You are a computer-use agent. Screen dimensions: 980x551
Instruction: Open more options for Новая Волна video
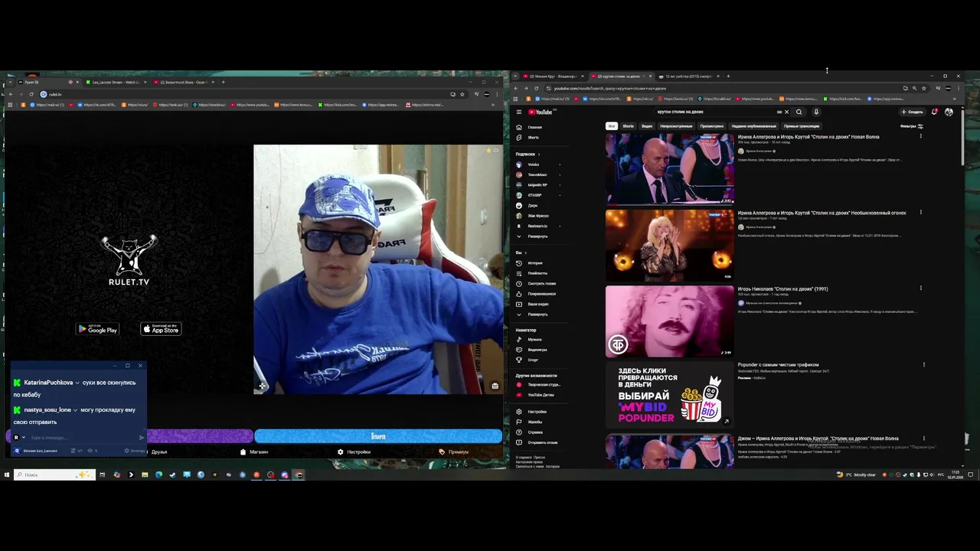click(x=920, y=136)
